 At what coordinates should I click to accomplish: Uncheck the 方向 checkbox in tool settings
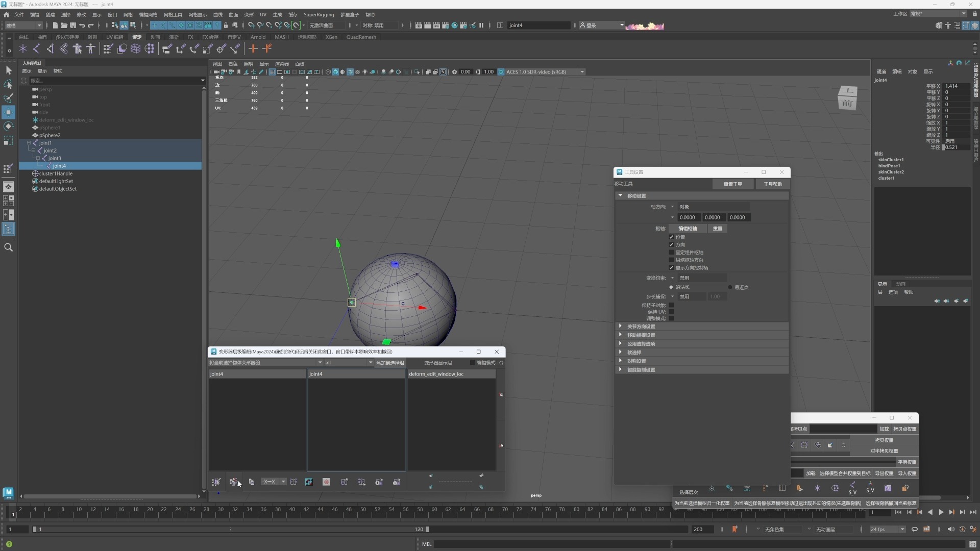[671, 245]
